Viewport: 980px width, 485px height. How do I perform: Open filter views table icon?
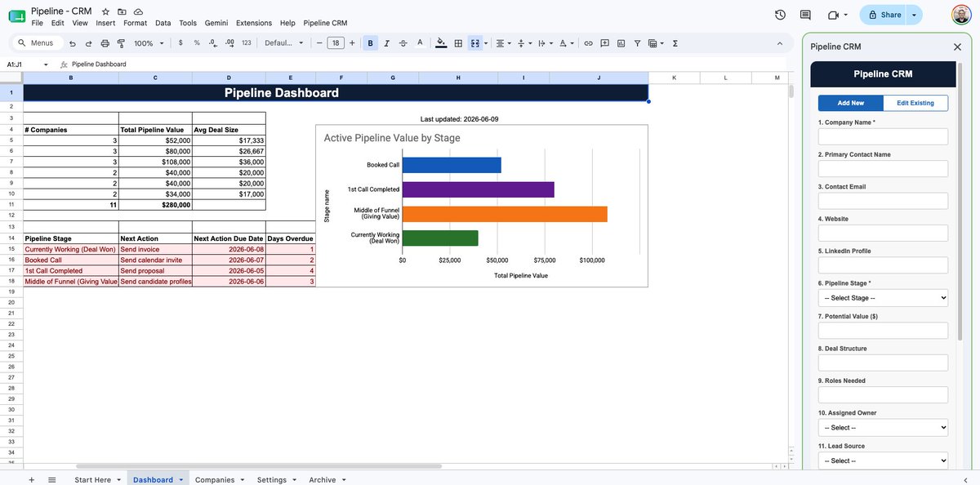655,42
